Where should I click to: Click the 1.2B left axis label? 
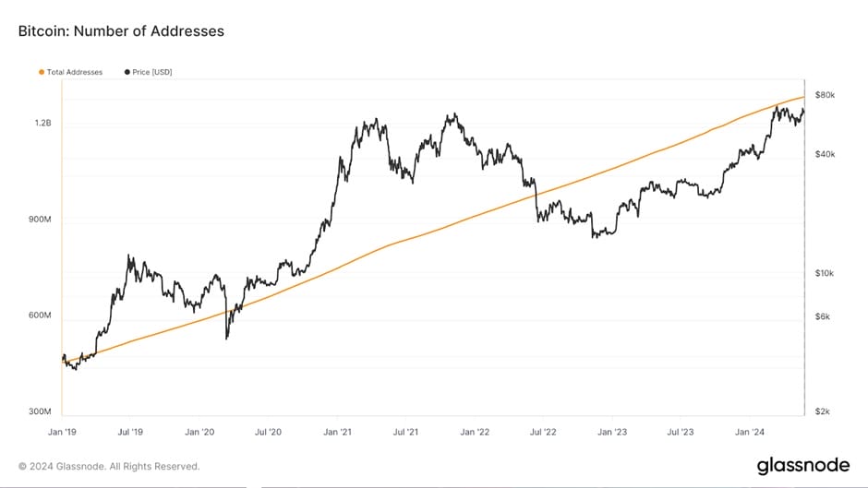coord(43,124)
